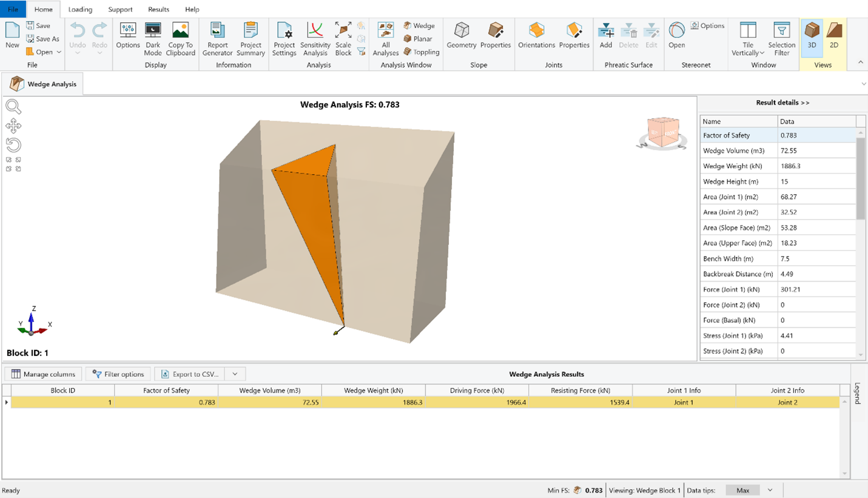The width and height of the screenshot is (868, 498).
Task: Switch to the 2D view
Action: (834, 36)
